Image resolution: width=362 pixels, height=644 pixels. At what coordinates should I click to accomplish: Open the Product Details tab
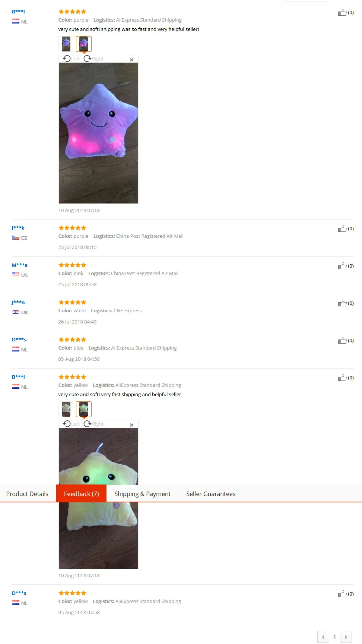(x=27, y=494)
